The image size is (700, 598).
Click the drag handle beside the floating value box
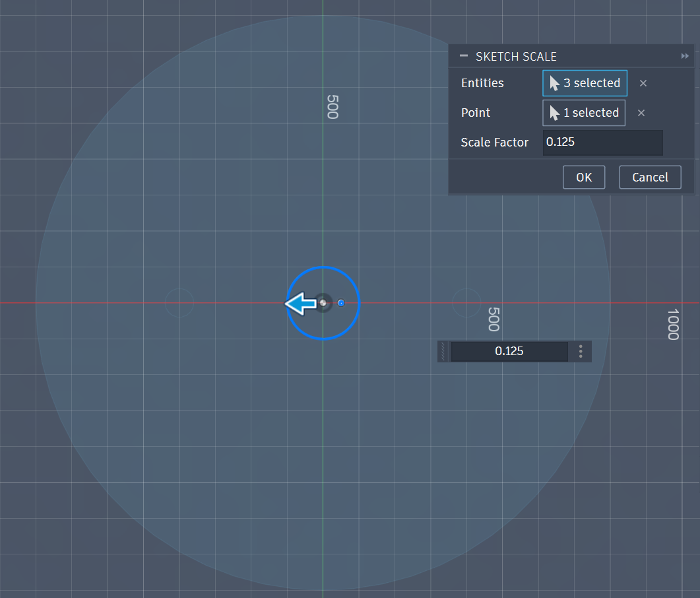point(442,351)
